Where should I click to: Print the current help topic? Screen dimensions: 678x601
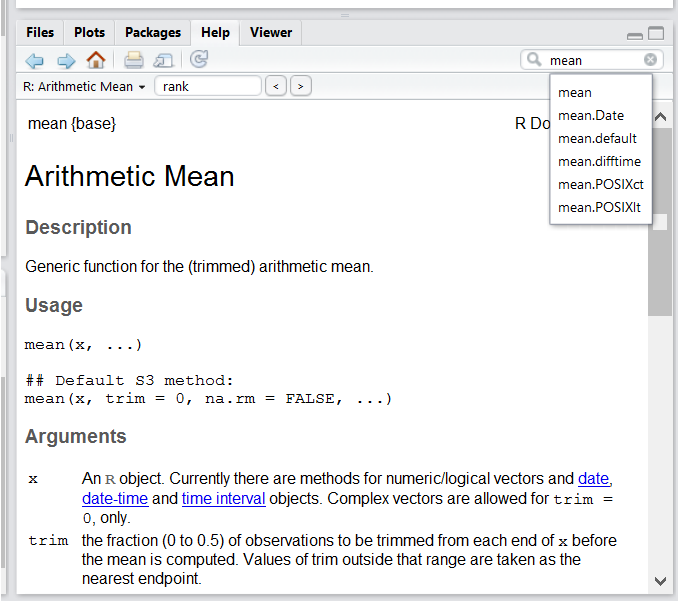pyautogui.click(x=134, y=60)
